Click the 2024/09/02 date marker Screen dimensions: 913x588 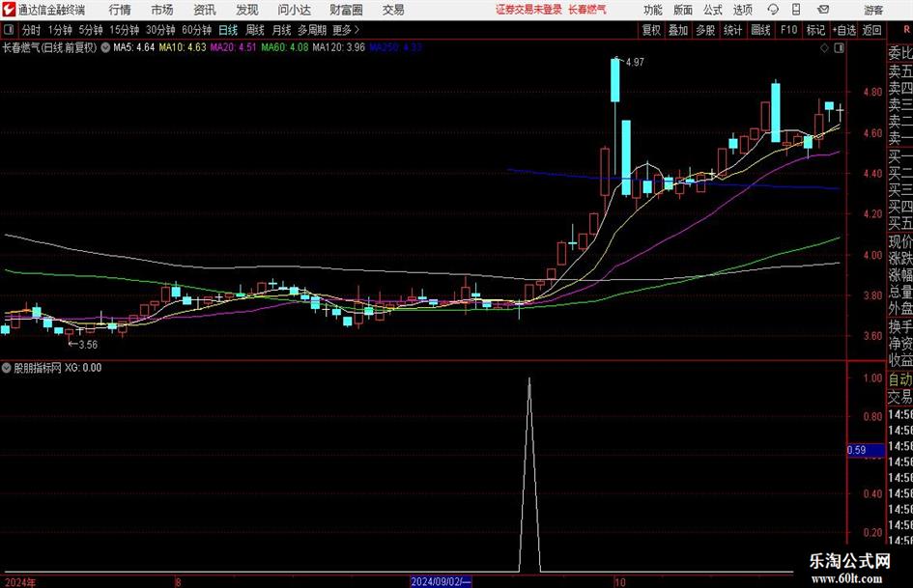click(441, 581)
